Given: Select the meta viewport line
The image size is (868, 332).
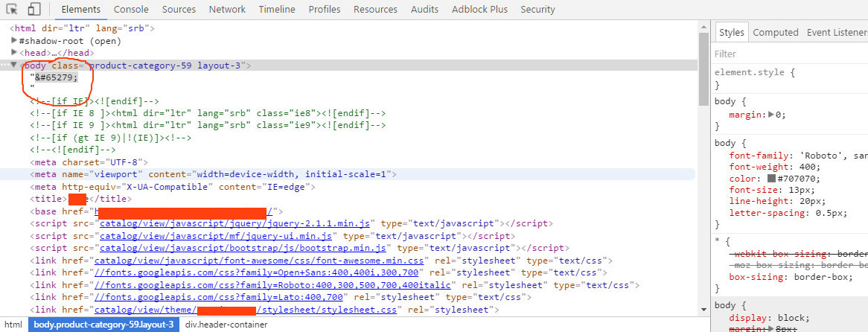Looking at the screenshot, I should tap(214, 174).
